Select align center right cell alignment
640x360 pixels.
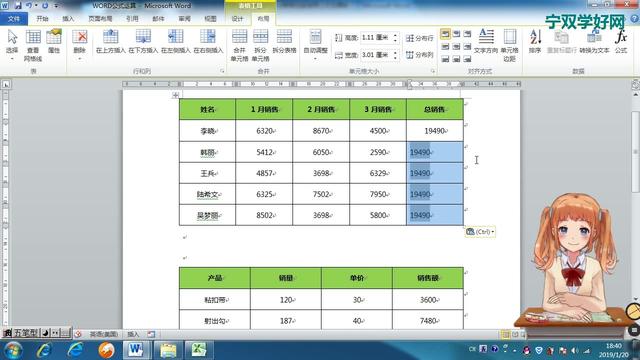point(467,47)
